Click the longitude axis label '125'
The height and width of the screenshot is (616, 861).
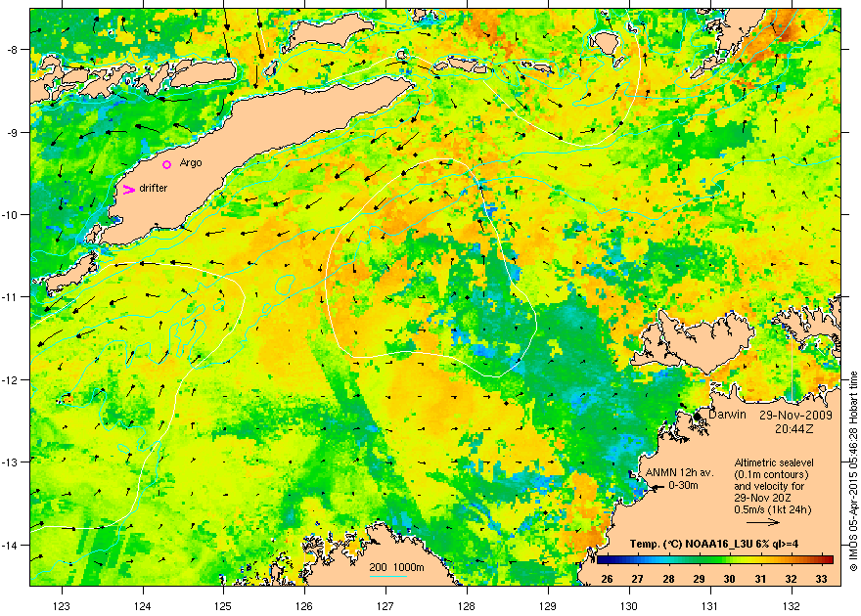223,606
